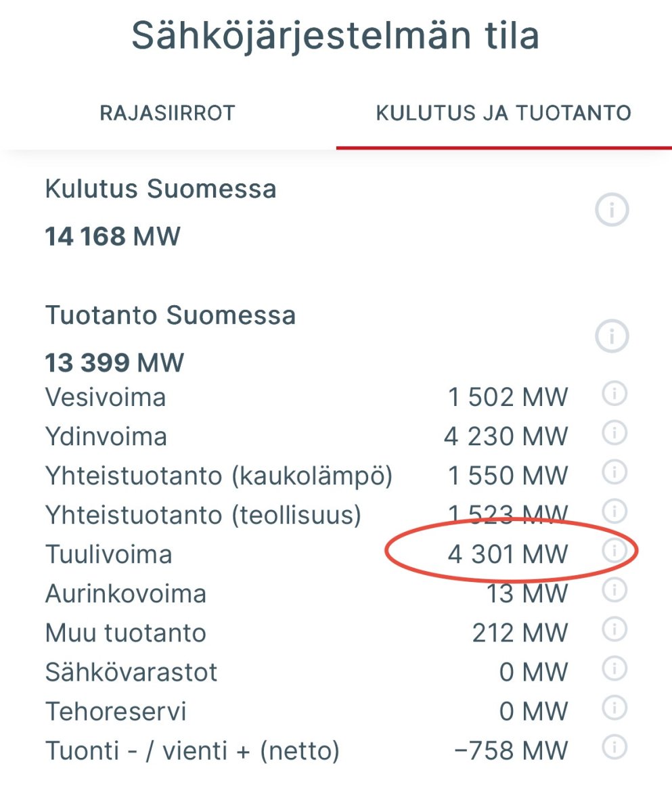View info for Tehoreservi row
Screen dimensions: 672x812
614,708
